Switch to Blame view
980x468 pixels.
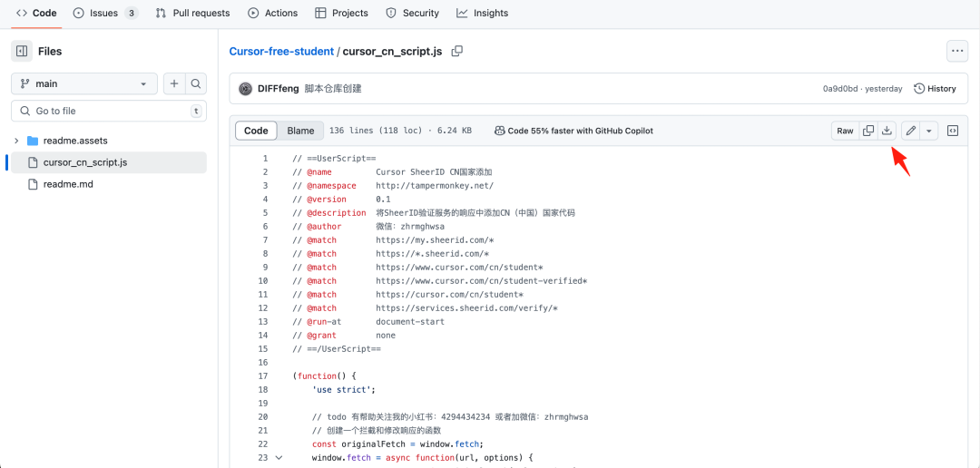[x=300, y=131]
